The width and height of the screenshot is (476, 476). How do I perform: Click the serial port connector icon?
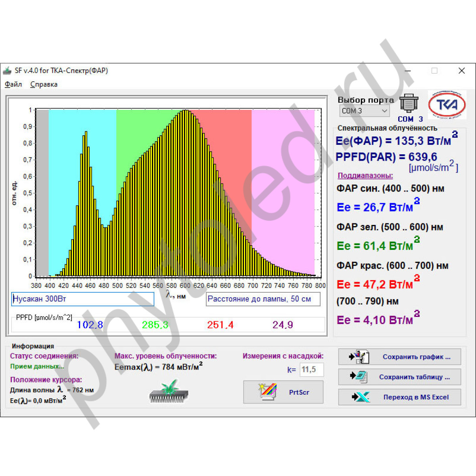409,104
